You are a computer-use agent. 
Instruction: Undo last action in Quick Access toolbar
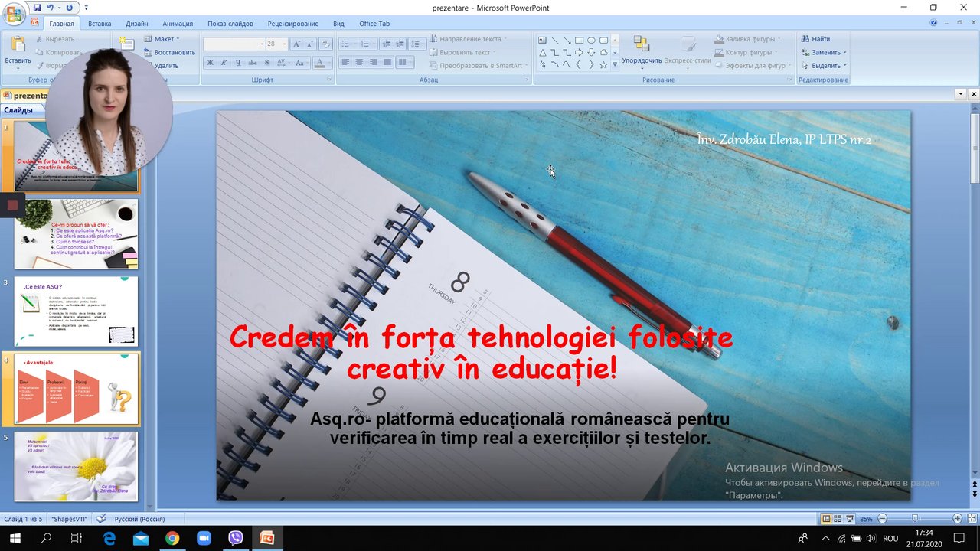click(x=51, y=8)
